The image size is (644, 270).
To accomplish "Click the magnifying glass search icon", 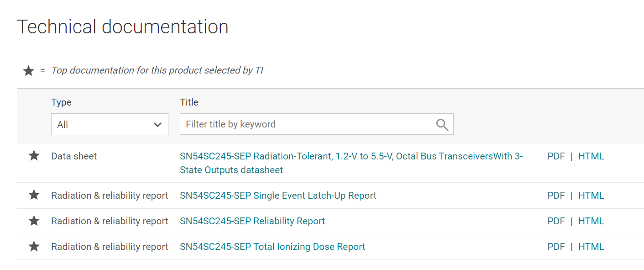I will click(442, 125).
